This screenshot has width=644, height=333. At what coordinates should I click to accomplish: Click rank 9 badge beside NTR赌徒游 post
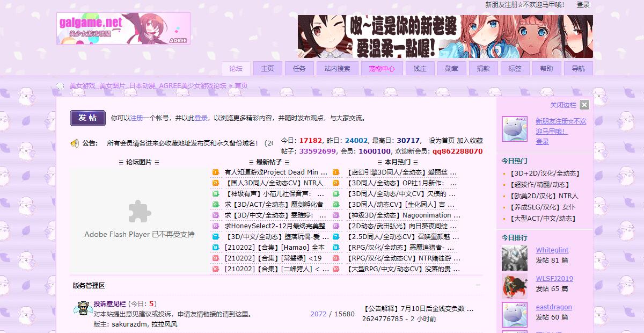336,258
